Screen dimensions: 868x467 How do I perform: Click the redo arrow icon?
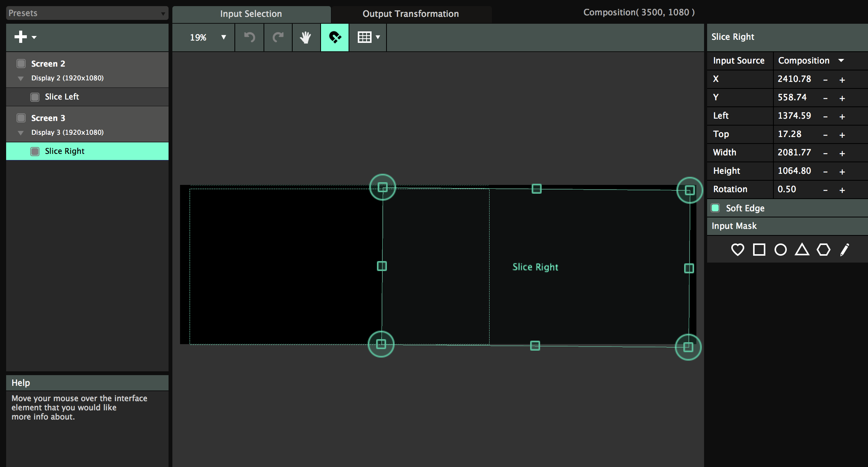278,38
